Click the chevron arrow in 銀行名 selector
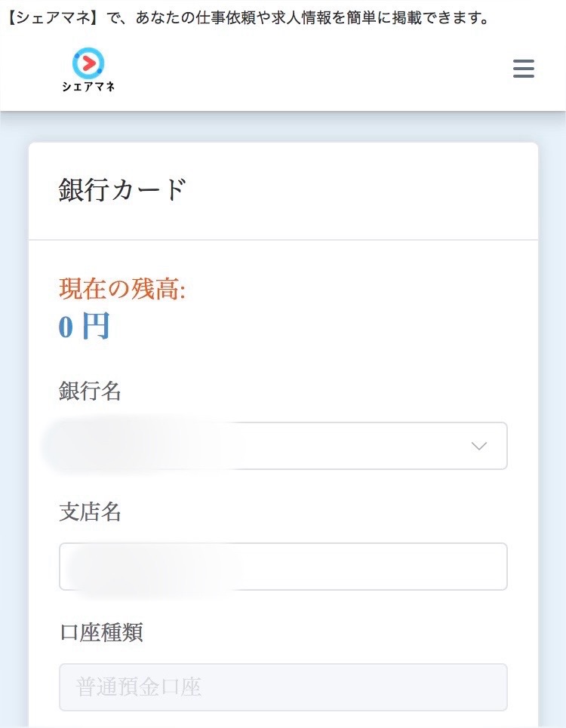The height and width of the screenshot is (728, 566). point(478,446)
